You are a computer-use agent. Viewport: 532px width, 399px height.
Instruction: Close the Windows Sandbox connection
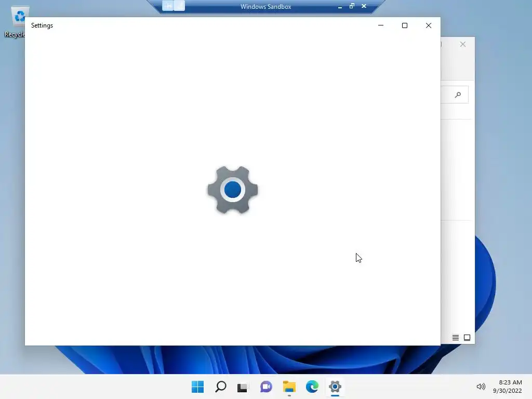(364, 6)
